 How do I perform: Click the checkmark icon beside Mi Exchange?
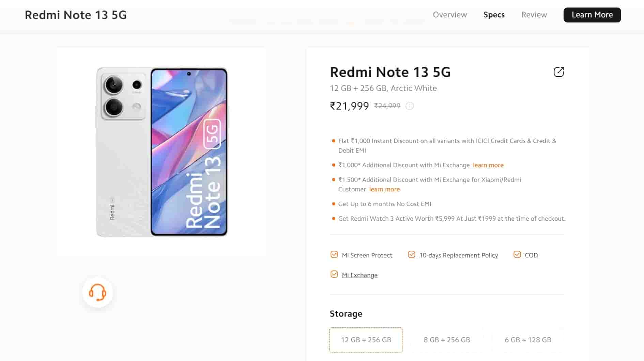(334, 274)
